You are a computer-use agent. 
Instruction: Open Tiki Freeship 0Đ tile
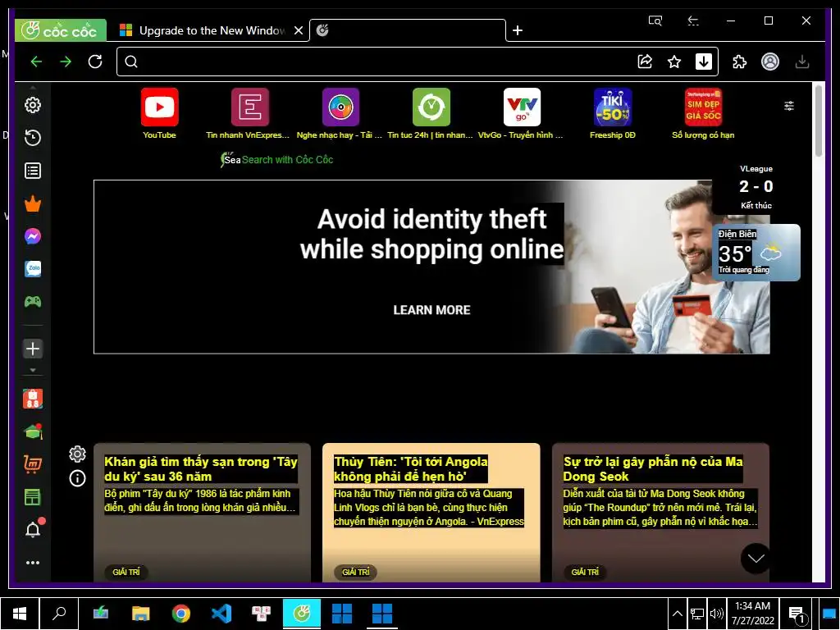coord(612,113)
